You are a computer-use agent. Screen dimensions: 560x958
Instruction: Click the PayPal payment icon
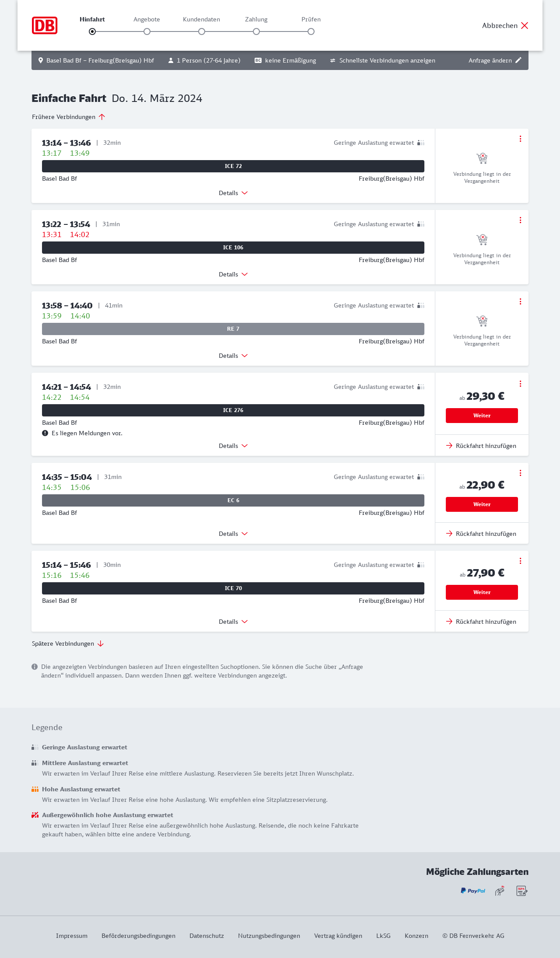coord(473,891)
